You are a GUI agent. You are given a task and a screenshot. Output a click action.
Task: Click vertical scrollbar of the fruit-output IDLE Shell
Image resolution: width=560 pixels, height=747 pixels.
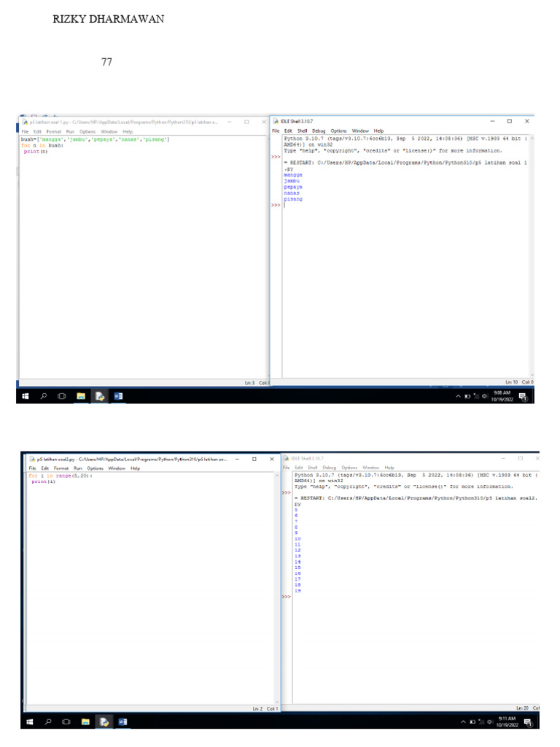[x=531, y=255]
